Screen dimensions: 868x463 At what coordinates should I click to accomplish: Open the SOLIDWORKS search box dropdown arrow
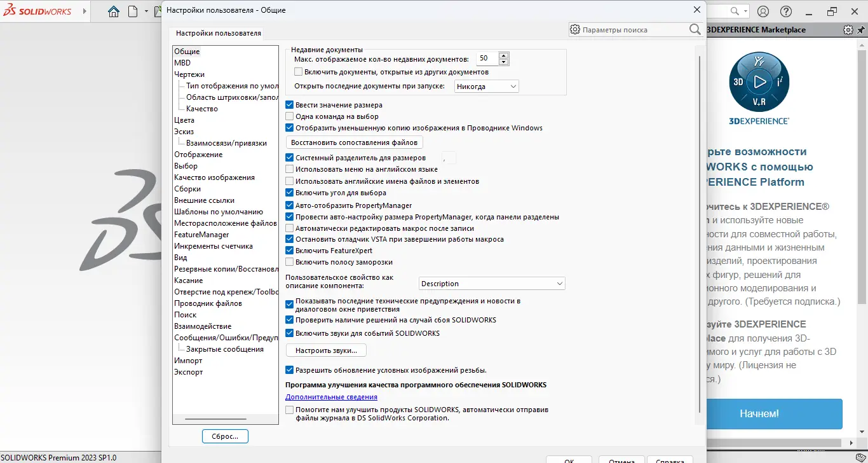(746, 11)
